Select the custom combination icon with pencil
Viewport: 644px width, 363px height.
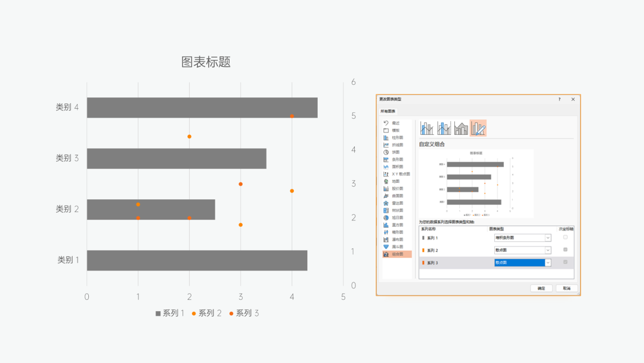[x=478, y=128]
